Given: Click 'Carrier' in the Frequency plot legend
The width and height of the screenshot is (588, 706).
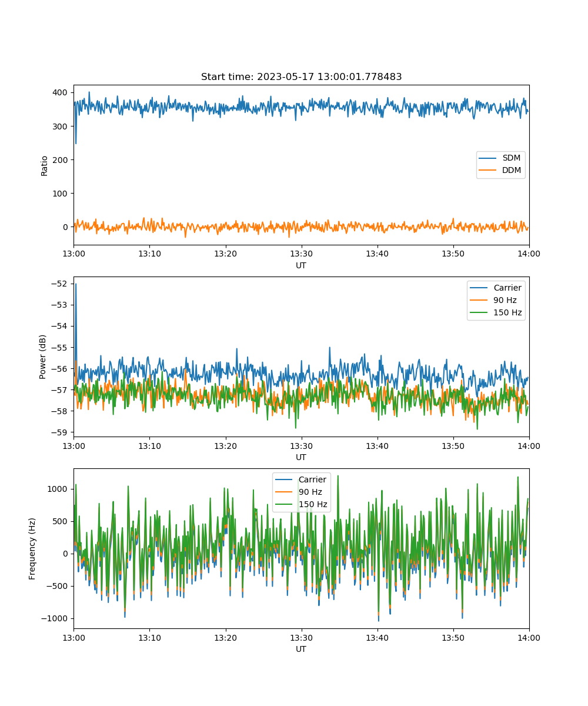Looking at the screenshot, I should (x=312, y=479).
